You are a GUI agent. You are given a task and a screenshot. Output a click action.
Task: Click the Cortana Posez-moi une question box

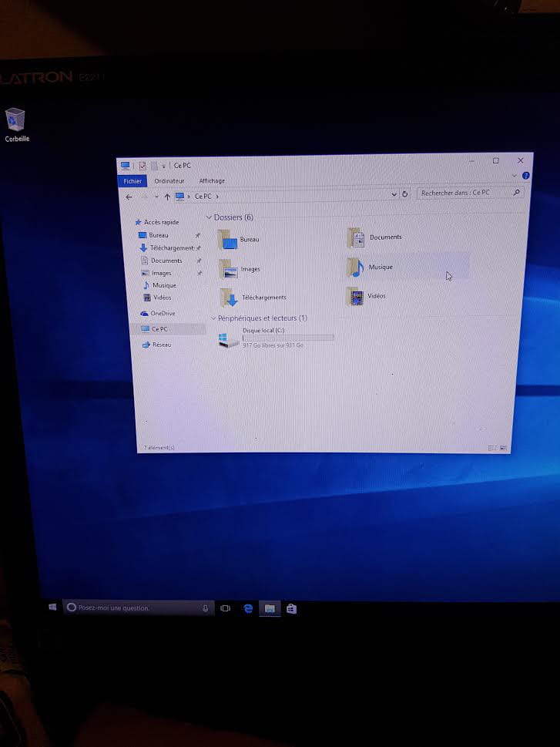point(138,608)
